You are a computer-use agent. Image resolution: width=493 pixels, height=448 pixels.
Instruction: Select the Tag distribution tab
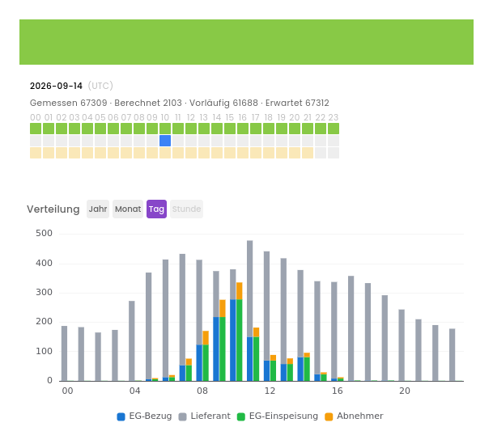[156, 209]
